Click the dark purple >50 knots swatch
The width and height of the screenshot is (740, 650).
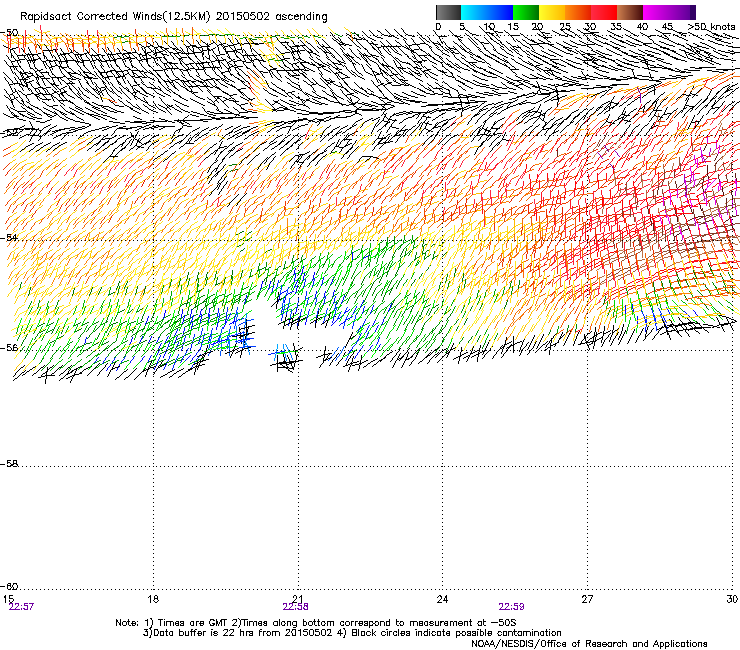pyautogui.click(x=693, y=12)
